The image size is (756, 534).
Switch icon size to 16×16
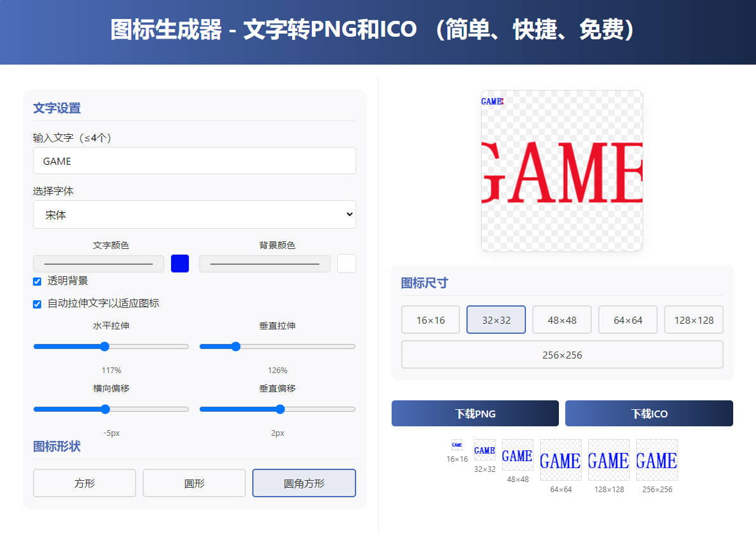(430, 320)
